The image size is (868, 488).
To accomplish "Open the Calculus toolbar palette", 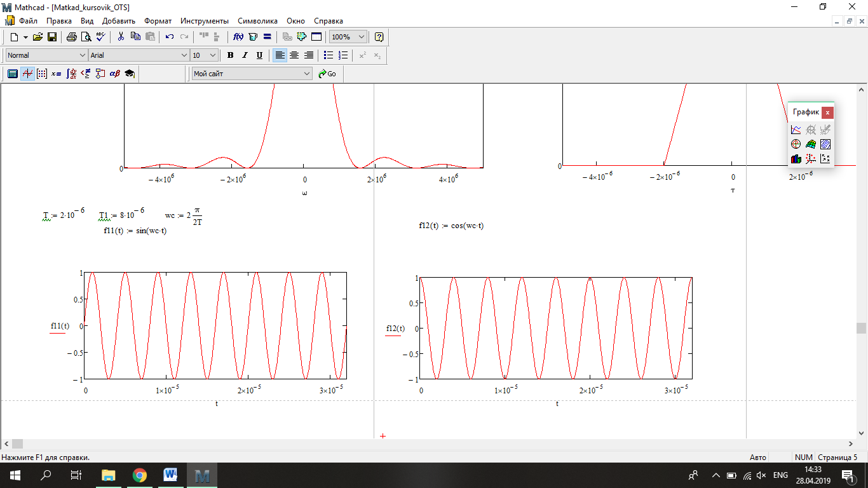I will 71,74.
